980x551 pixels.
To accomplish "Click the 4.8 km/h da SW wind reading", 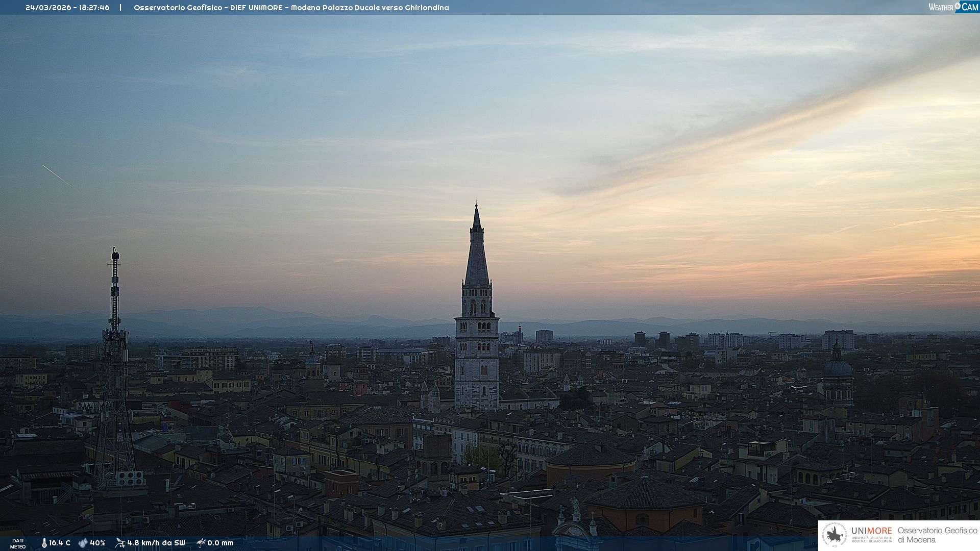I will pos(156,543).
